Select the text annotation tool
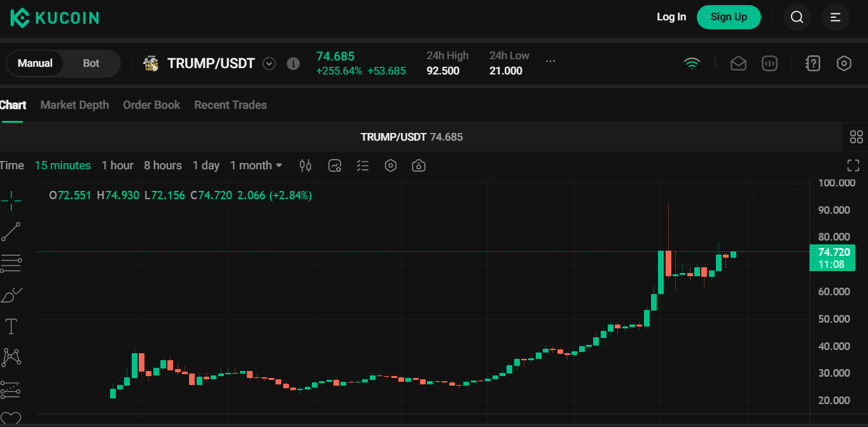 pos(11,326)
